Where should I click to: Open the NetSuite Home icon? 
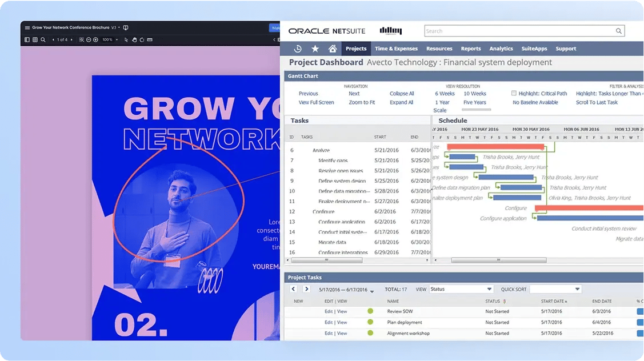click(333, 49)
